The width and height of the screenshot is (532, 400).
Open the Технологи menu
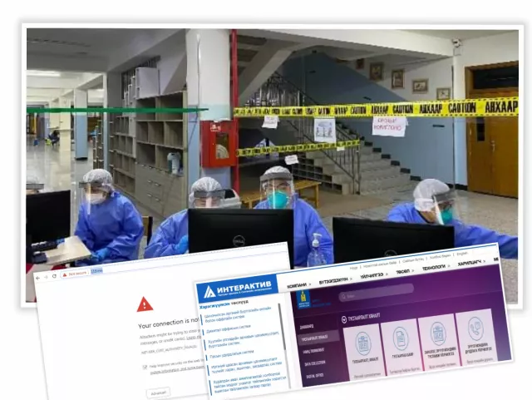pyautogui.click(x=433, y=268)
